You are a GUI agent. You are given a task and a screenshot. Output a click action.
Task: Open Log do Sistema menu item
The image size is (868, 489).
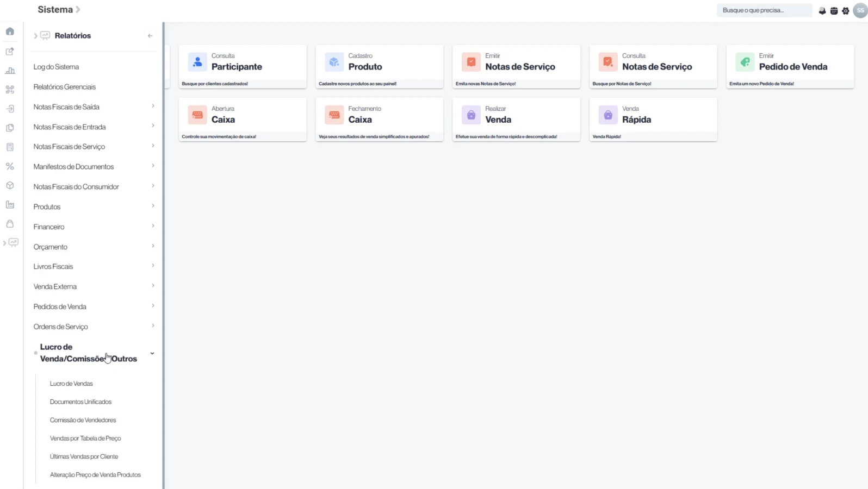click(x=56, y=67)
